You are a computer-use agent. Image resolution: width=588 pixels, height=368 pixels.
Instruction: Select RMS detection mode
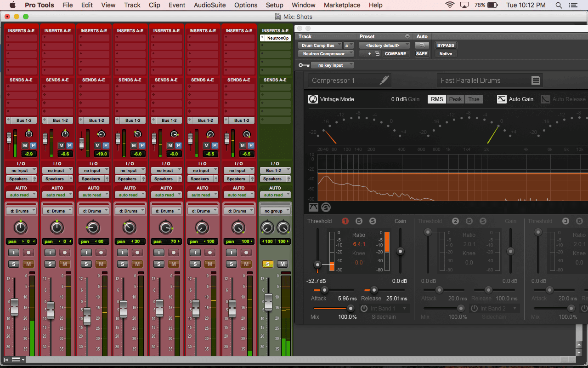pyautogui.click(x=437, y=99)
